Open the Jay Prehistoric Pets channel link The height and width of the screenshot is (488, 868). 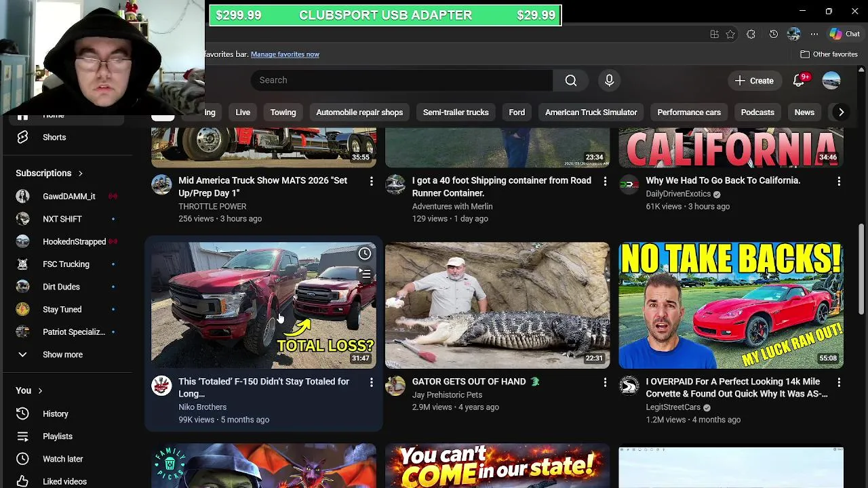tap(447, 395)
